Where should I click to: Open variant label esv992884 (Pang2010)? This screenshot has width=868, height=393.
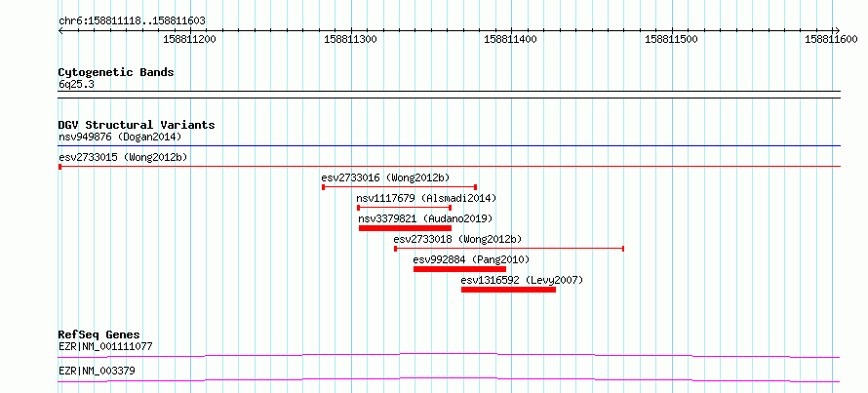click(x=471, y=259)
